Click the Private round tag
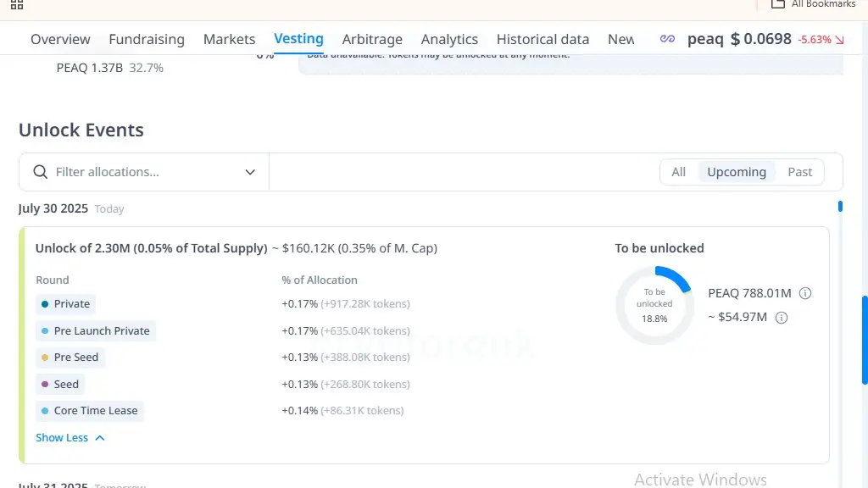868x488 pixels. 66,304
